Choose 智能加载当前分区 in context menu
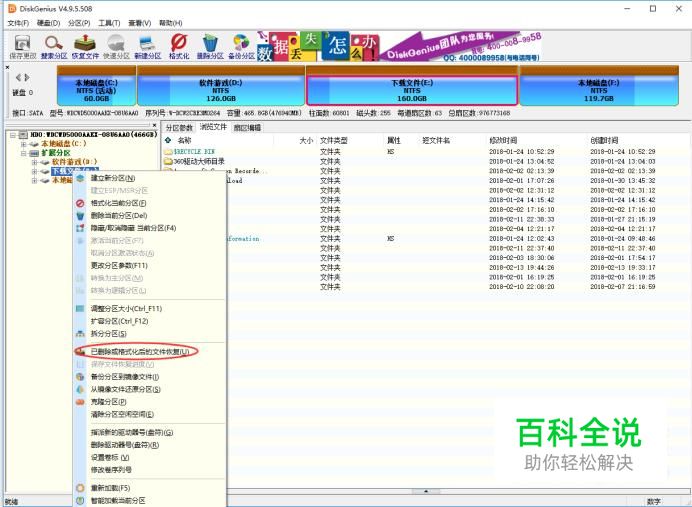This screenshot has width=692, height=507. tap(118, 501)
